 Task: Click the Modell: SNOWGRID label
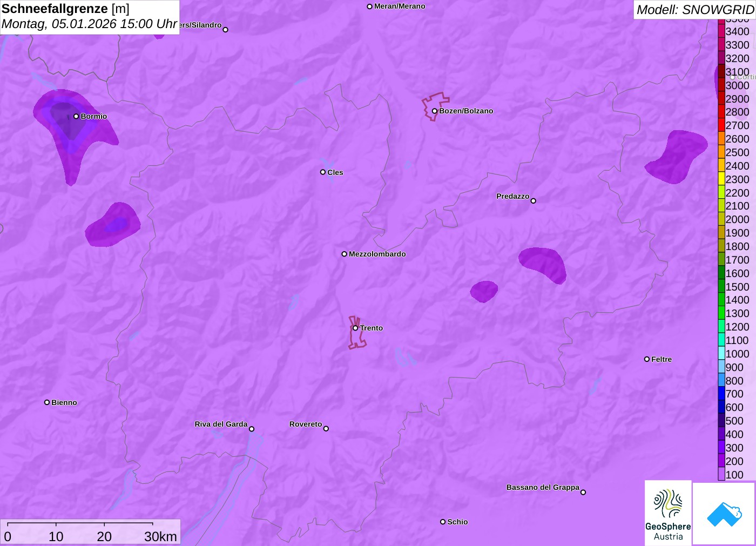coord(695,10)
